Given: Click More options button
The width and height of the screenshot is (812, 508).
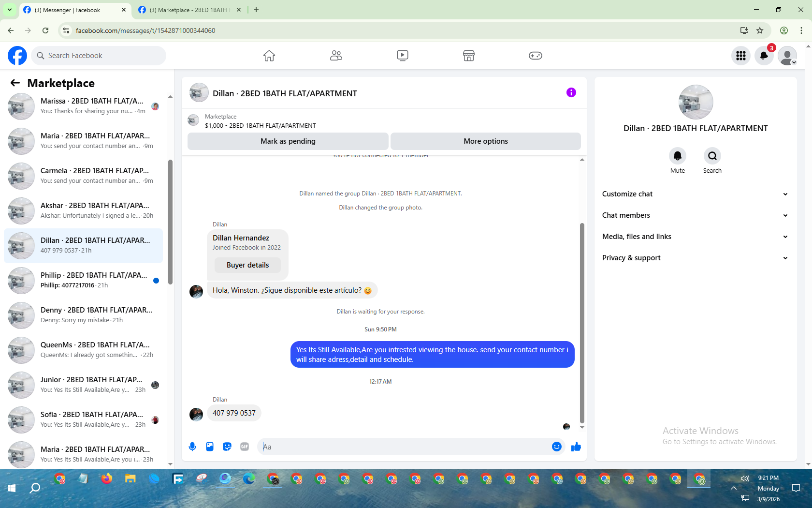Looking at the screenshot, I should tap(486, 141).
